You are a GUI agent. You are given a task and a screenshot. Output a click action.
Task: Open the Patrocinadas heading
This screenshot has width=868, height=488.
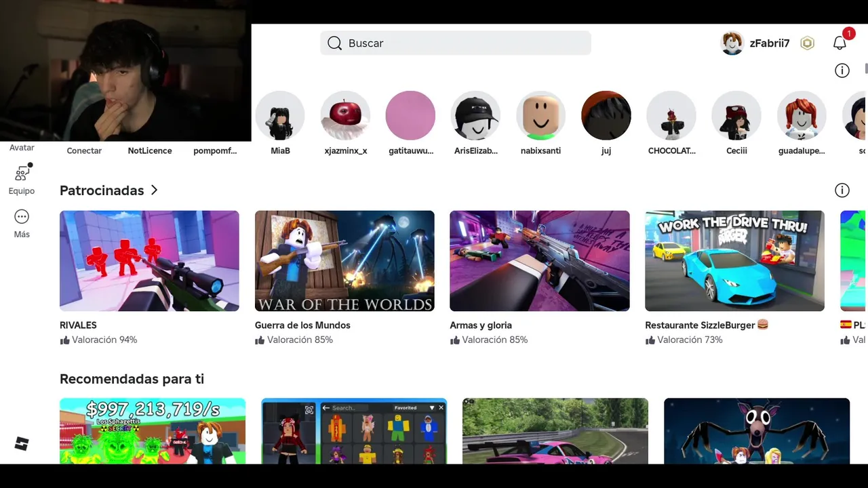tap(102, 190)
